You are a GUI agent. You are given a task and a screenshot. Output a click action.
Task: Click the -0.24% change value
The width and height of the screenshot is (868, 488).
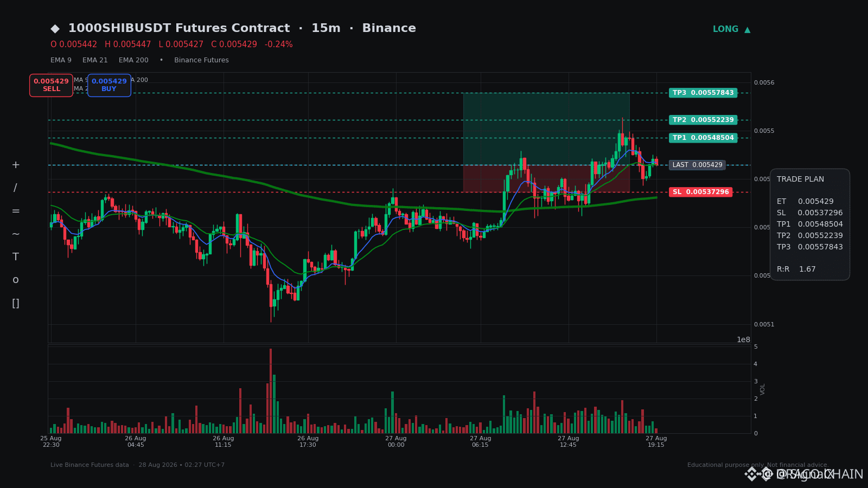click(279, 44)
